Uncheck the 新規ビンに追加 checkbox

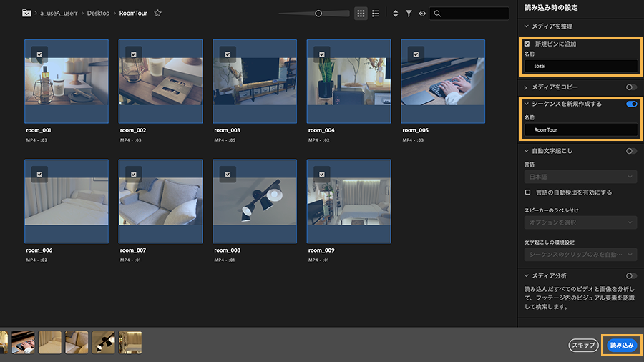point(527,44)
